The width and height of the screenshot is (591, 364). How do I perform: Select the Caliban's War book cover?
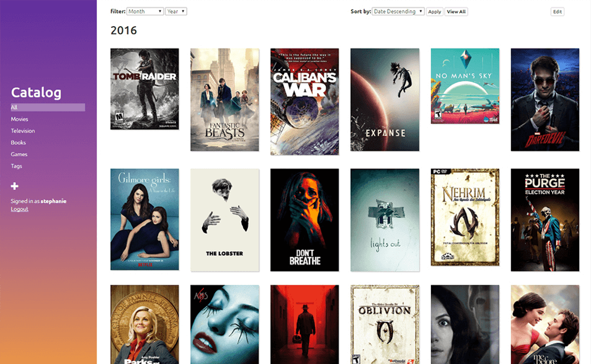304,102
